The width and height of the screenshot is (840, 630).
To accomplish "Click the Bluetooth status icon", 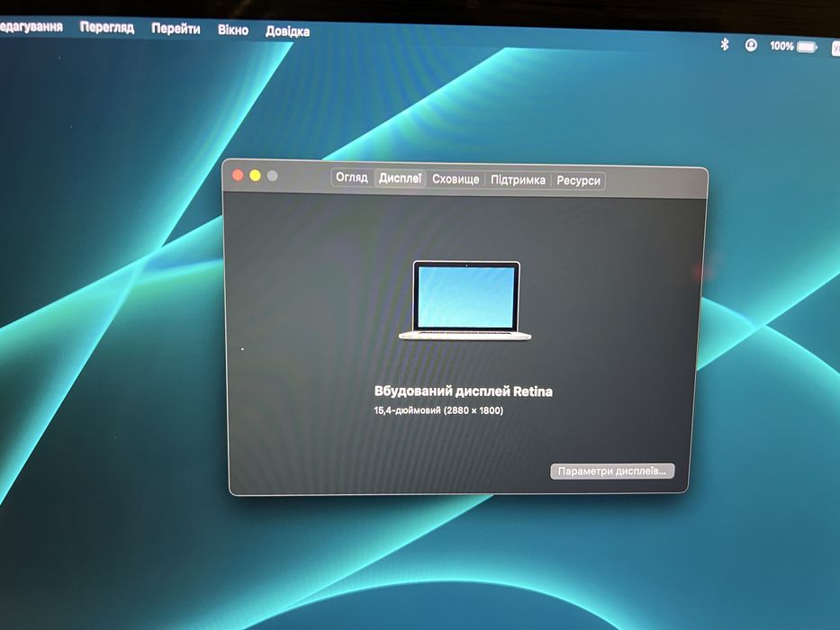I will pyautogui.click(x=724, y=44).
